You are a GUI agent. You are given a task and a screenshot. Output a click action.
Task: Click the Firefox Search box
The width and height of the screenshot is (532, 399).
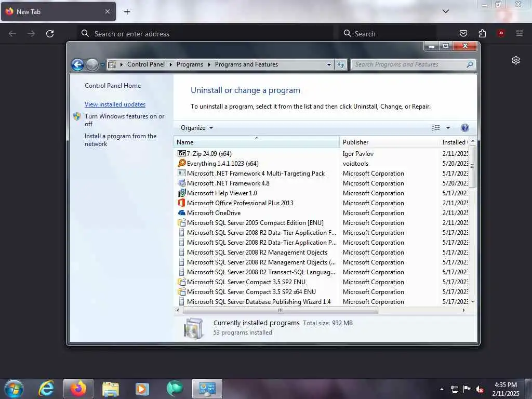pyautogui.click(x=388, y=34)
